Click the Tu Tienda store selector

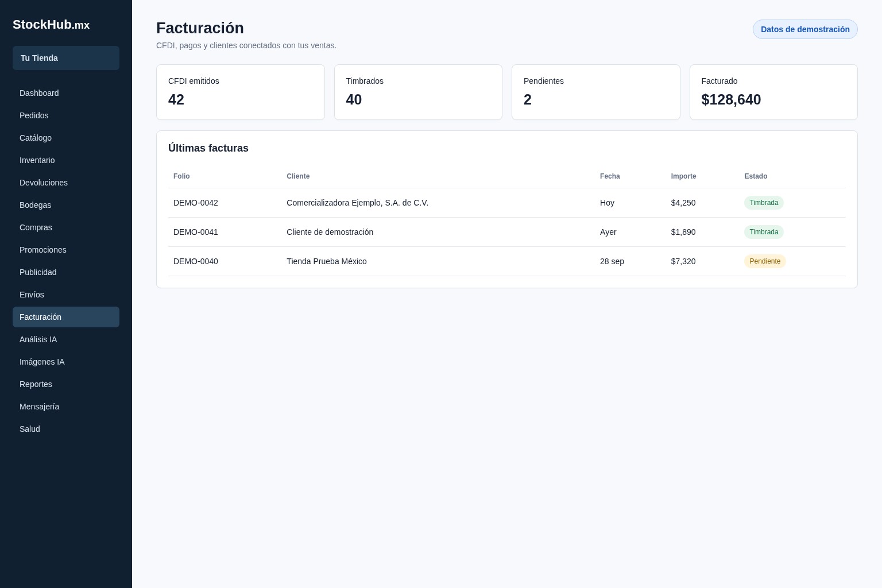tap(66, 58)
